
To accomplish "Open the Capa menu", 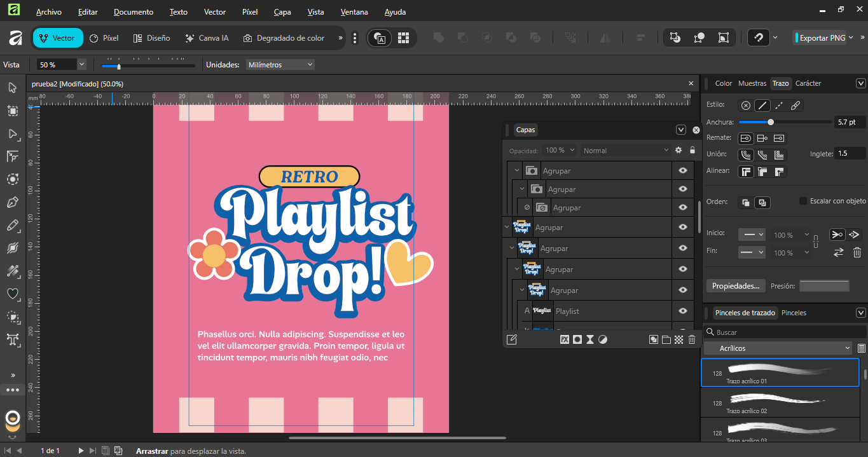I will pyautogui.click(x=282, y=11).
